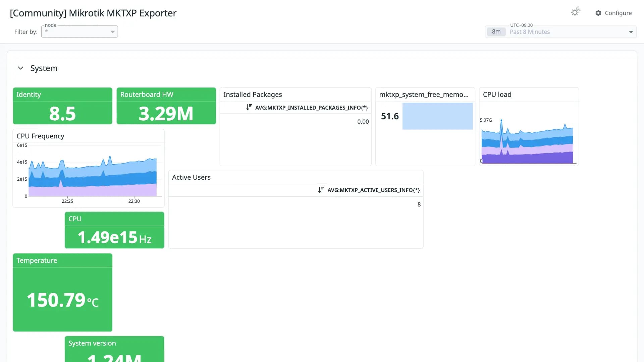Click the value 8 in Active Users
The width and height of the screenshot is (644, 362).
[419, 204]
